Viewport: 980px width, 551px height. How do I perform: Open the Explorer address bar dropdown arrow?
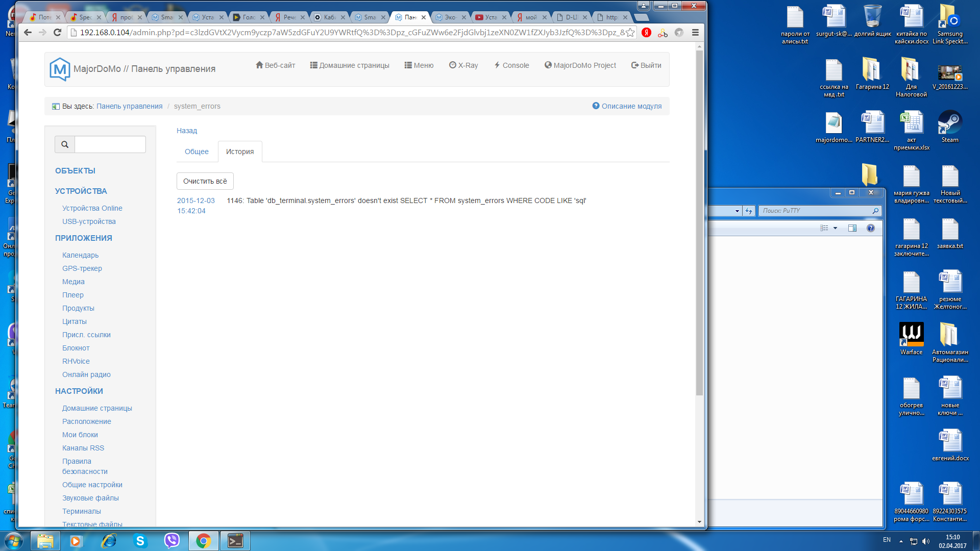click(737, 211)
